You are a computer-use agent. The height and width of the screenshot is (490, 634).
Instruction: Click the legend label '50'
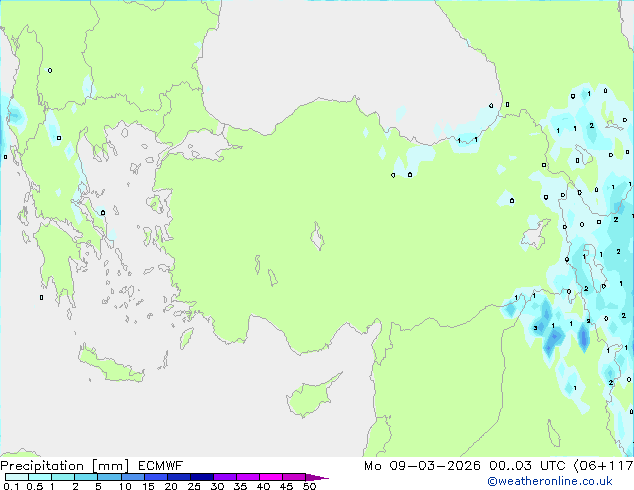pos(309,486)
